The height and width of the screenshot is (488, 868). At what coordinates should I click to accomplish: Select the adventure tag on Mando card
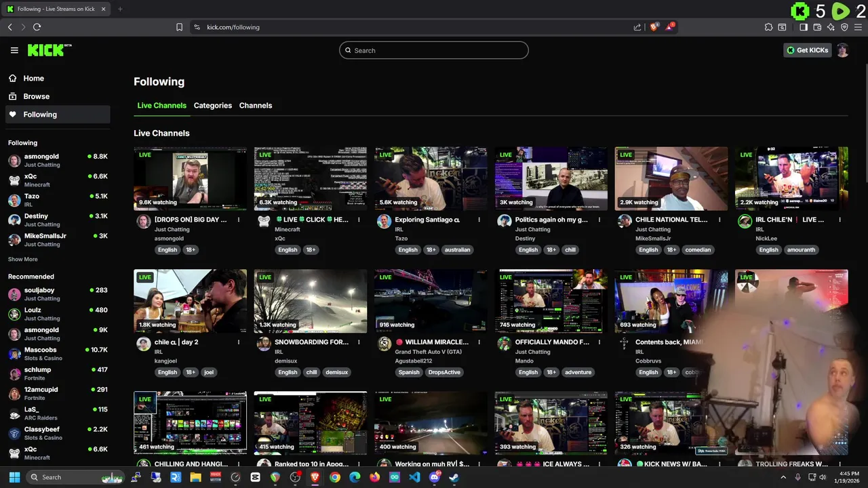(x=578, y=372)
